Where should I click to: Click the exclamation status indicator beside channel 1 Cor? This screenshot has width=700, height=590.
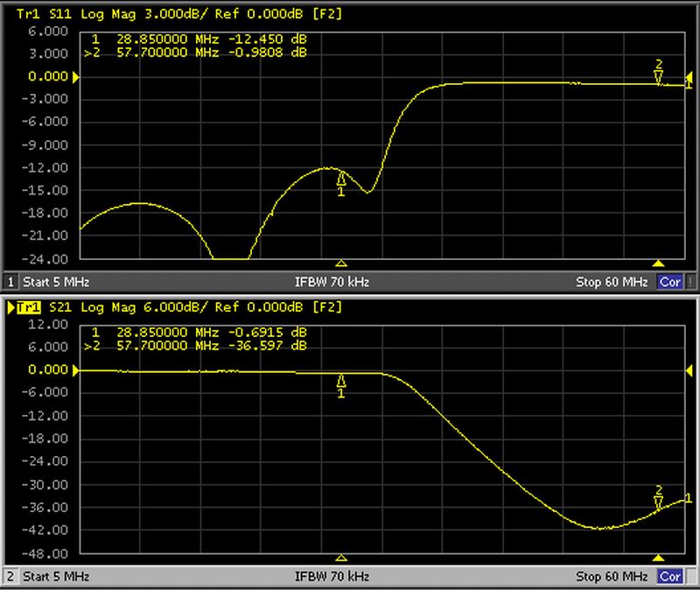click(x=691, y=283)
